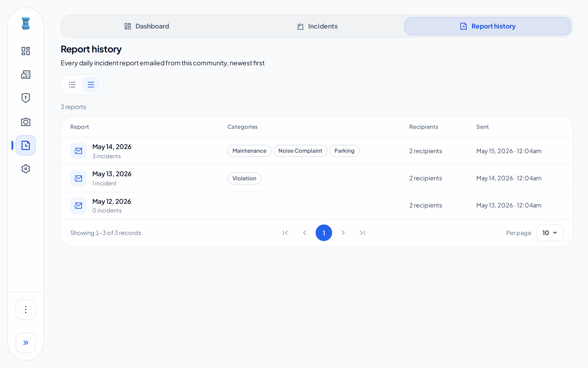Open the dashboard grid sidebar icon
Image resolution: width=588 pixels, height=368 pixels.
[26, 51]
